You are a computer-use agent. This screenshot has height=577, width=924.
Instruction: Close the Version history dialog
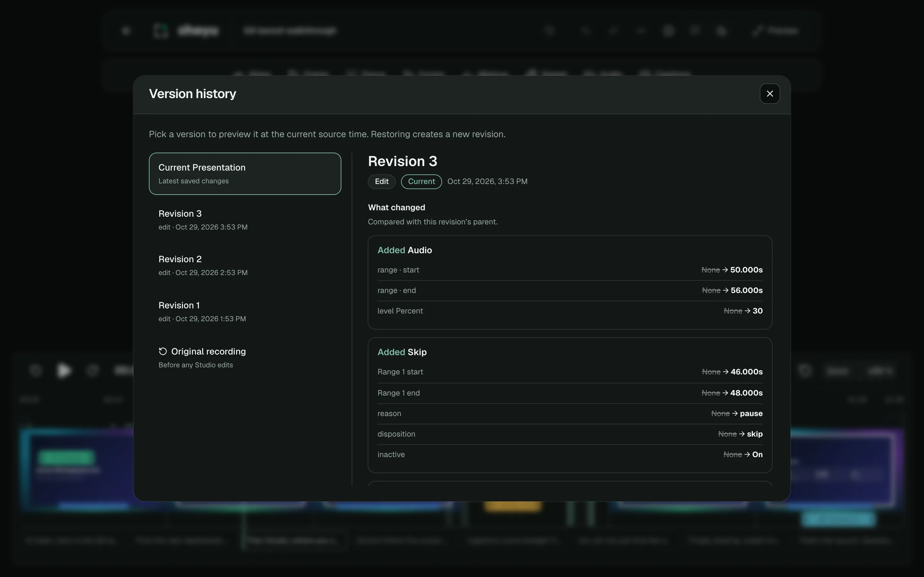click(x=769, y=94)
